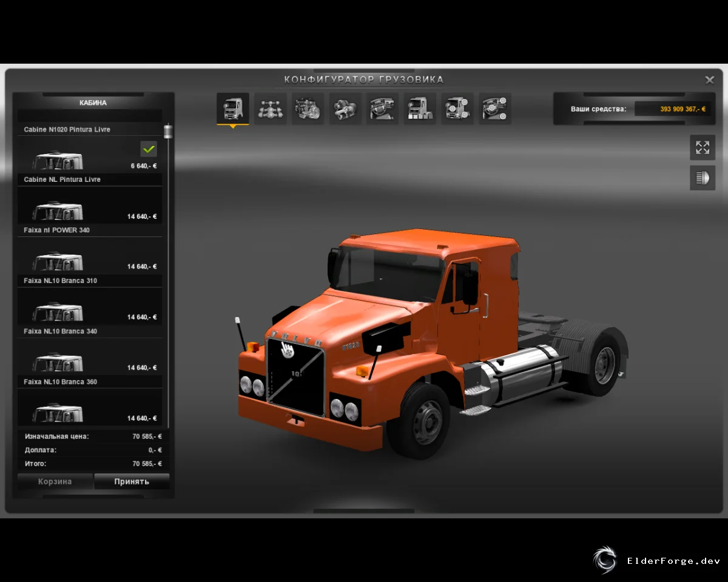Viewport: 728px width, 582px height.
Task: Click the Изначальная цена label
Action: [56, 436]
